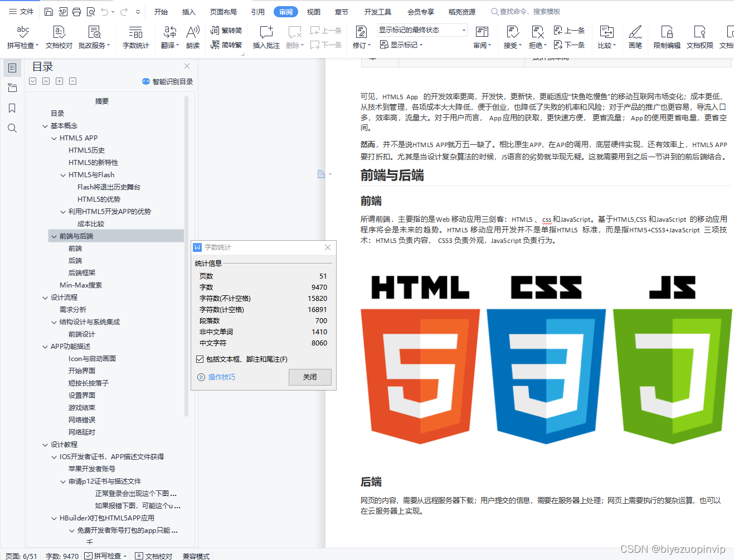The image size is (734, 560).
Task: Click the chapter navigation sidebar icon
Action: (x=12, y=88)
